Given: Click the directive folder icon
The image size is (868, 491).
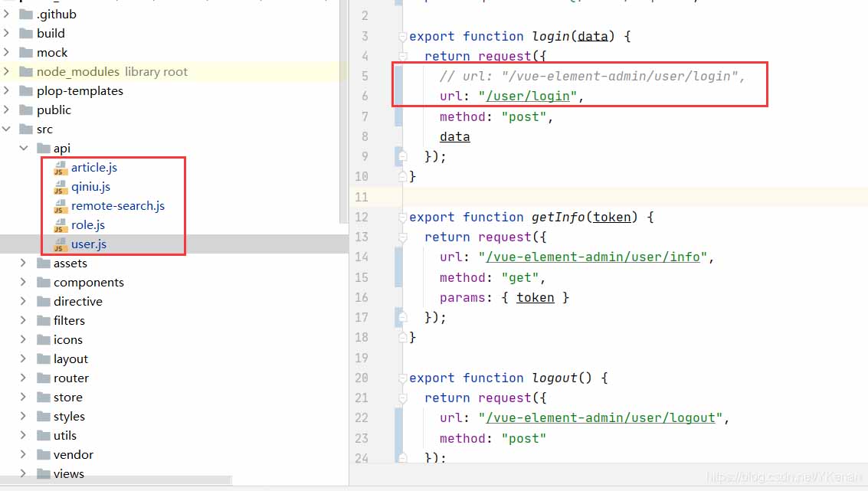Looking at the screenshot, I should (43, 301).
